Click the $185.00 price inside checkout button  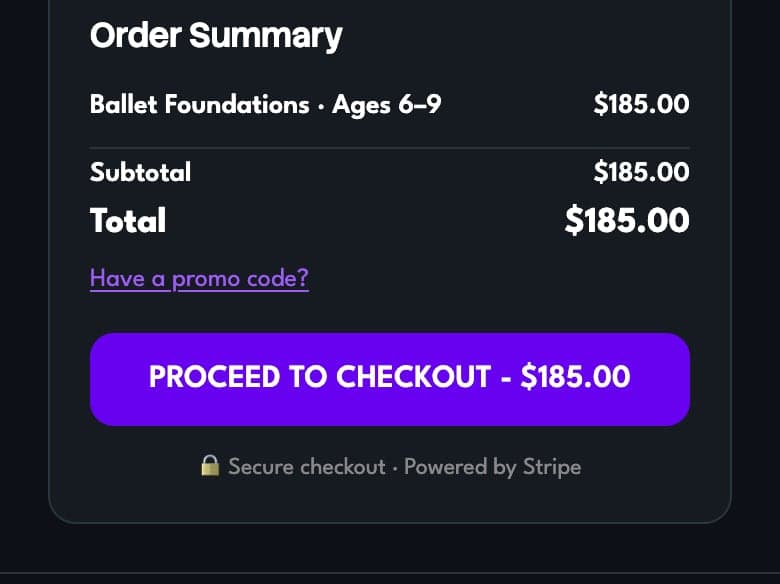click(575, 377)
